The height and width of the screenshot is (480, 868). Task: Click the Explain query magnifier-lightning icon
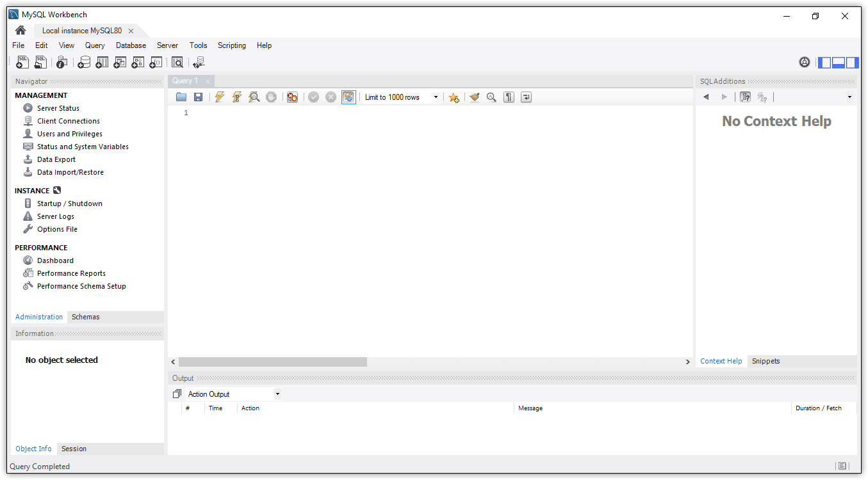point(254,97)
